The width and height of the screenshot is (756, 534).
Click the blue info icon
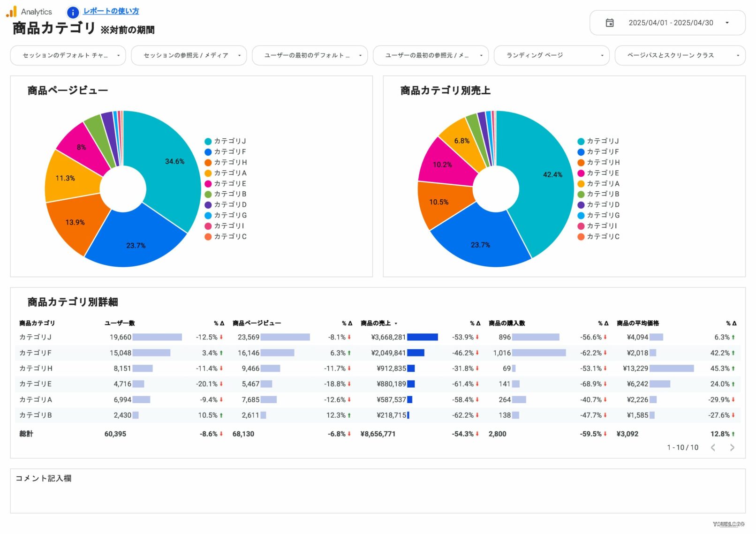73,12
